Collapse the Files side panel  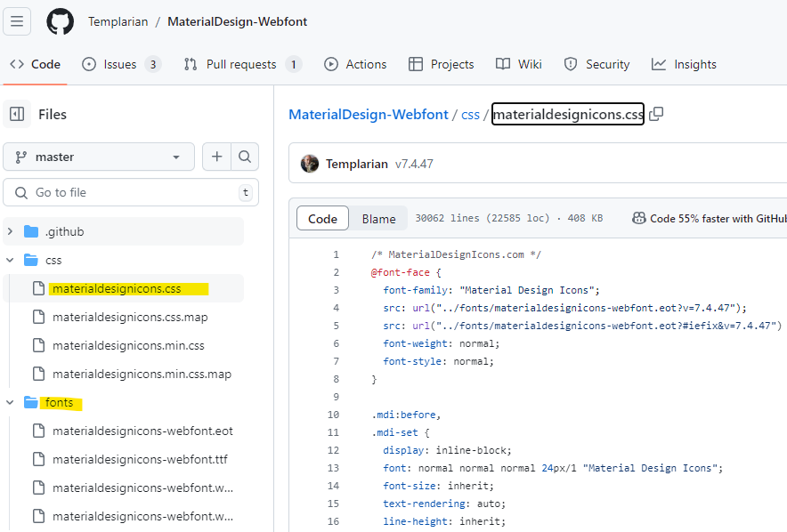pyautogui.click(x=17, y=115)
